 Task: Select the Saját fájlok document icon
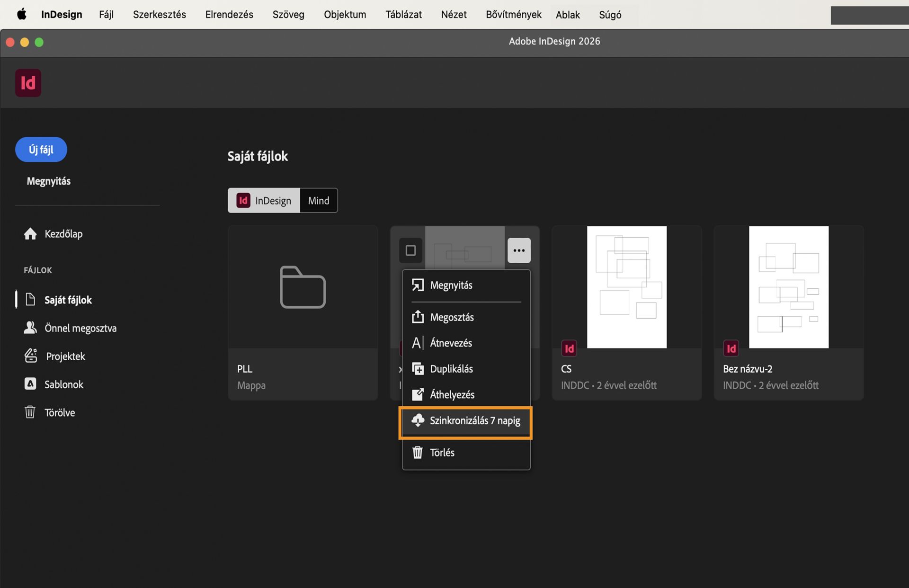click(x=30, y=299)
